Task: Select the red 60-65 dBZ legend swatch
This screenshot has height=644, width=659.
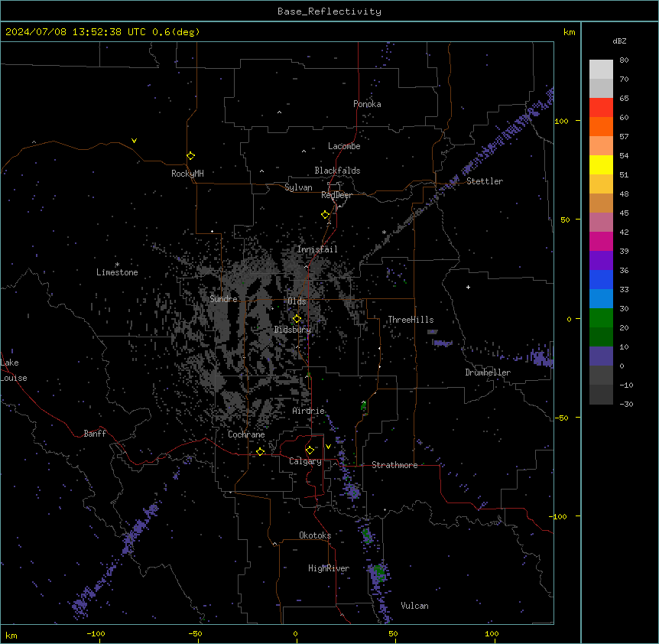Action: pyautogui.click(x=601, y=108)
